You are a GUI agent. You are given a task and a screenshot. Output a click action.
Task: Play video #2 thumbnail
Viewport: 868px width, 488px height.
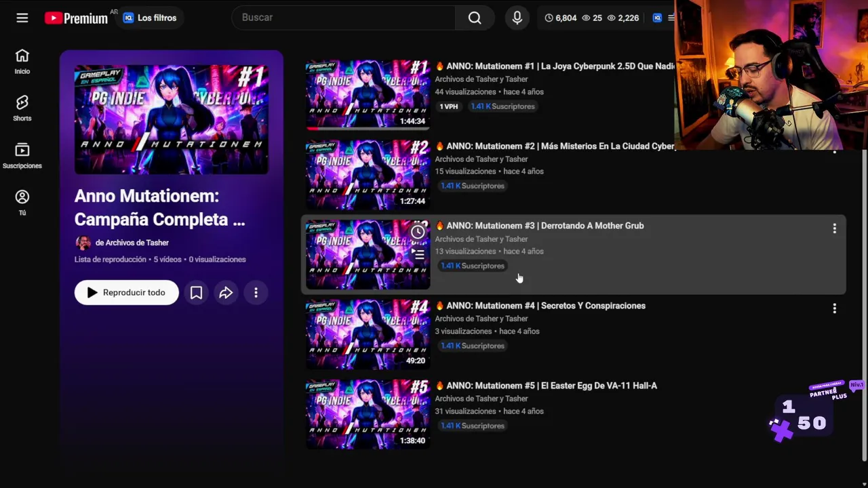(x=368, y=174)
